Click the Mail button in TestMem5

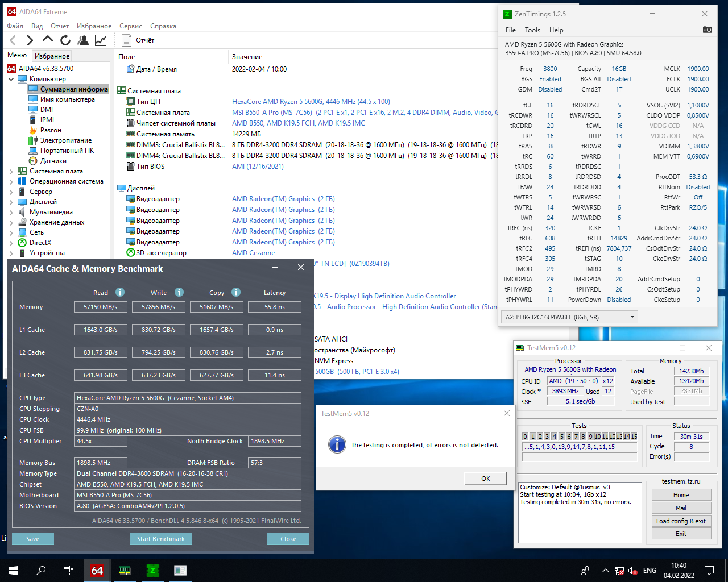[681, 508]
